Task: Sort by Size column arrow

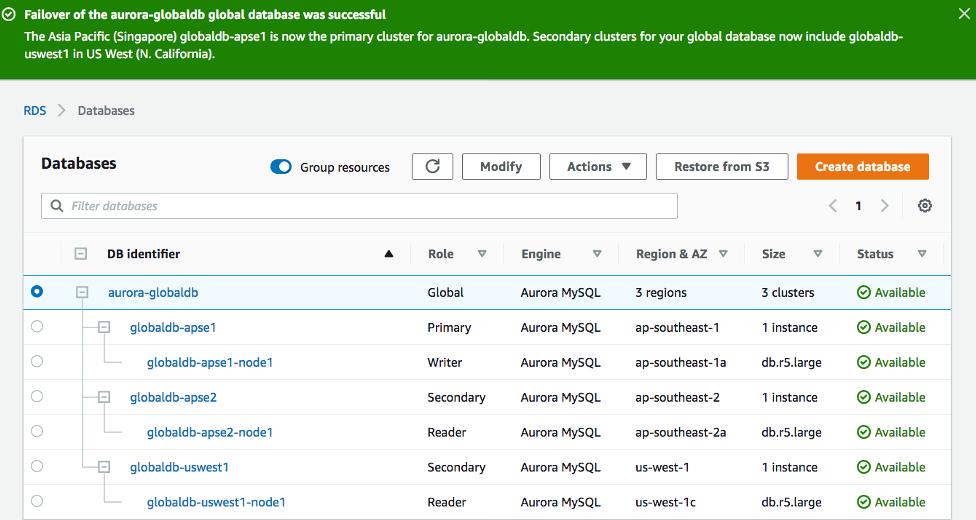Action: [818, 253]
